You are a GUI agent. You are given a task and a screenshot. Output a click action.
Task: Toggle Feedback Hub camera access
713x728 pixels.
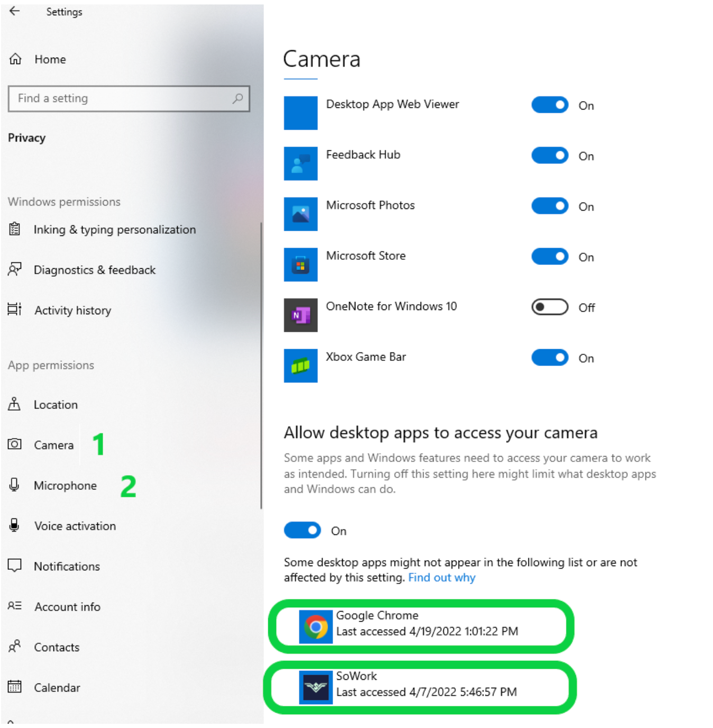(550, 156)
